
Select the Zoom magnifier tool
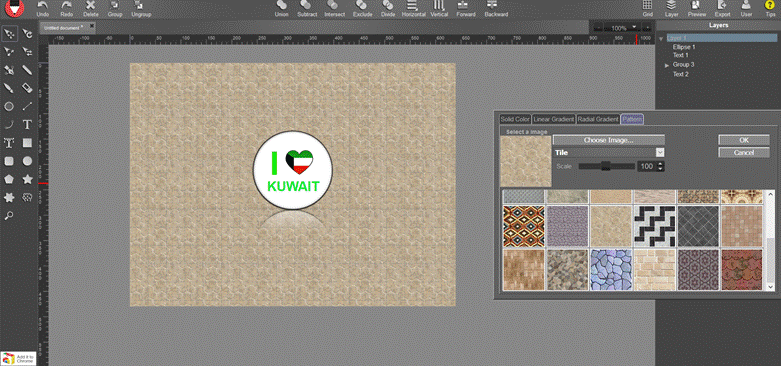(x=9, y=216)
